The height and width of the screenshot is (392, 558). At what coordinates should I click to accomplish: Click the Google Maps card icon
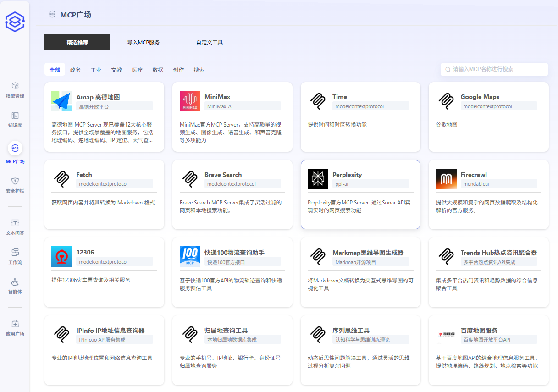(x=446, y=101)
